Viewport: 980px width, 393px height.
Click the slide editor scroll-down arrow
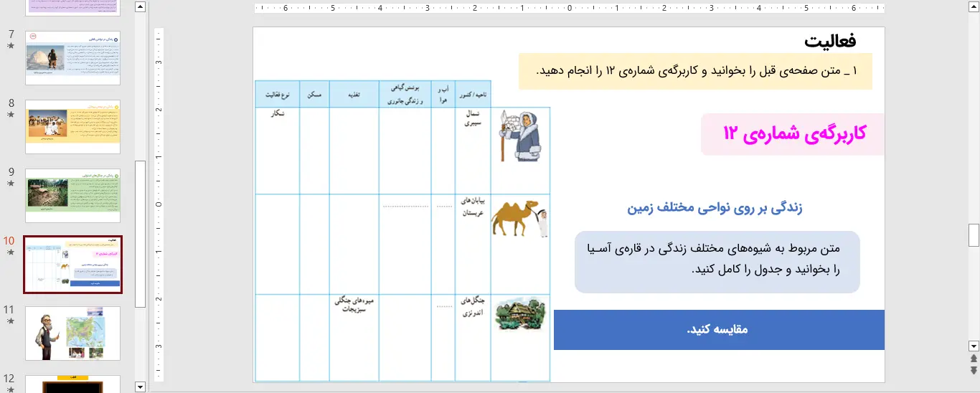coord(974,345)
